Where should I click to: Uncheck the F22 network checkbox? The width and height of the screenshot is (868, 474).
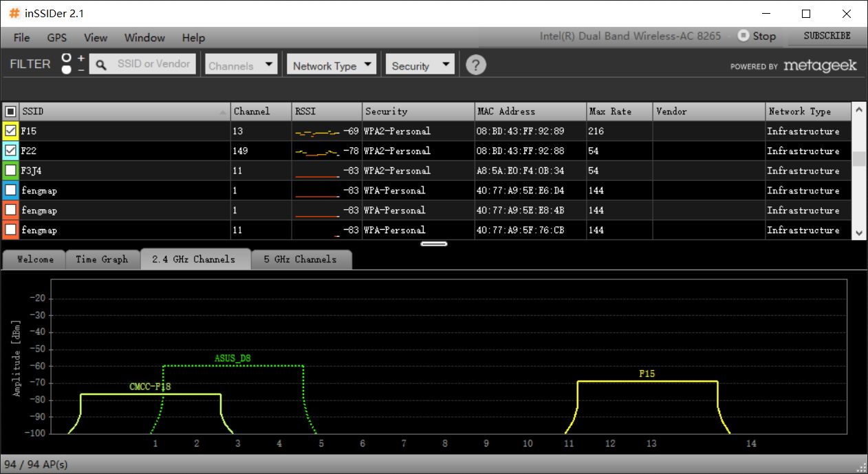10,151
